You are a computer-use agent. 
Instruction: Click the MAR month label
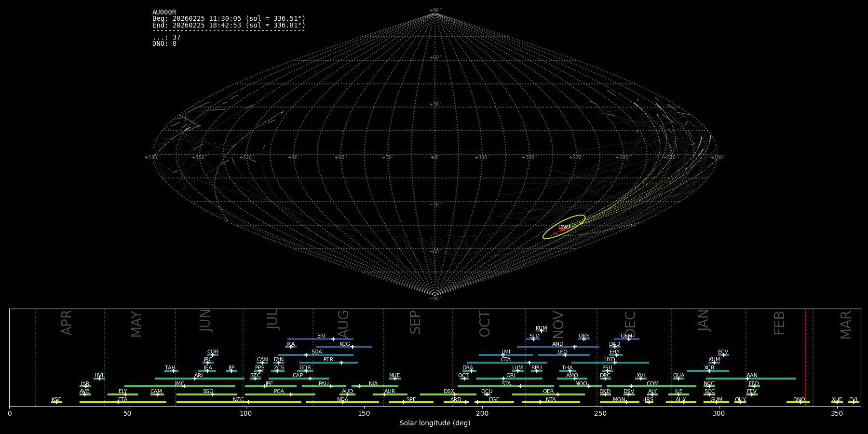[x=846, y=325]
